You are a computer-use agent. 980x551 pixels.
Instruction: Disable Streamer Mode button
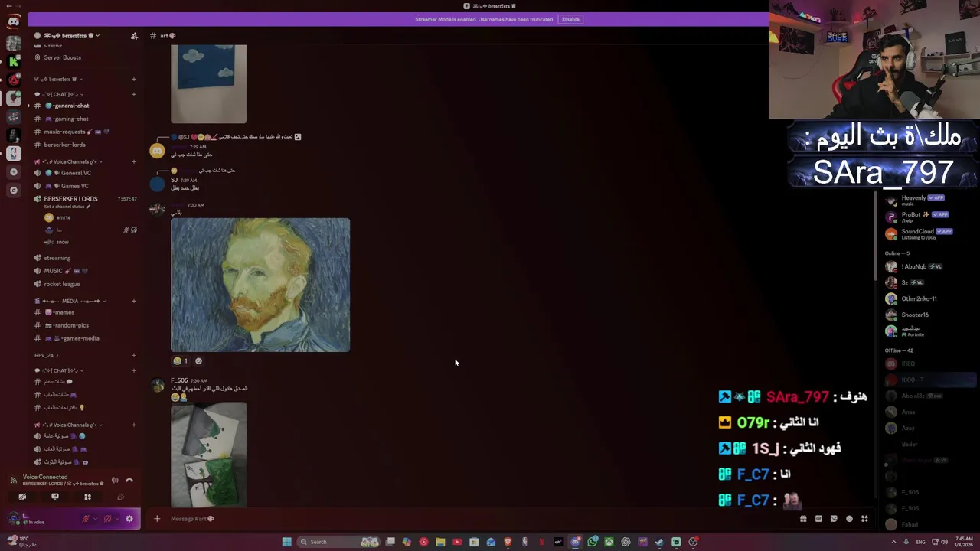[570, 19]
